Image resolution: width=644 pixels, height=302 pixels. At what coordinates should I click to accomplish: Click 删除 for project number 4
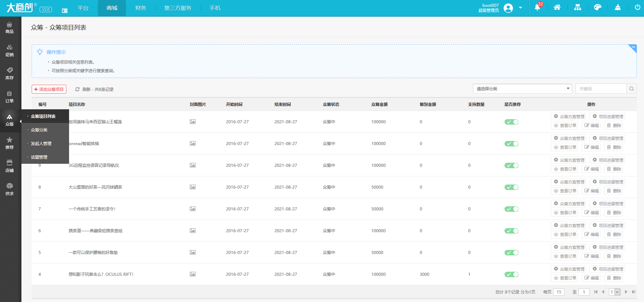coord(614,278)
